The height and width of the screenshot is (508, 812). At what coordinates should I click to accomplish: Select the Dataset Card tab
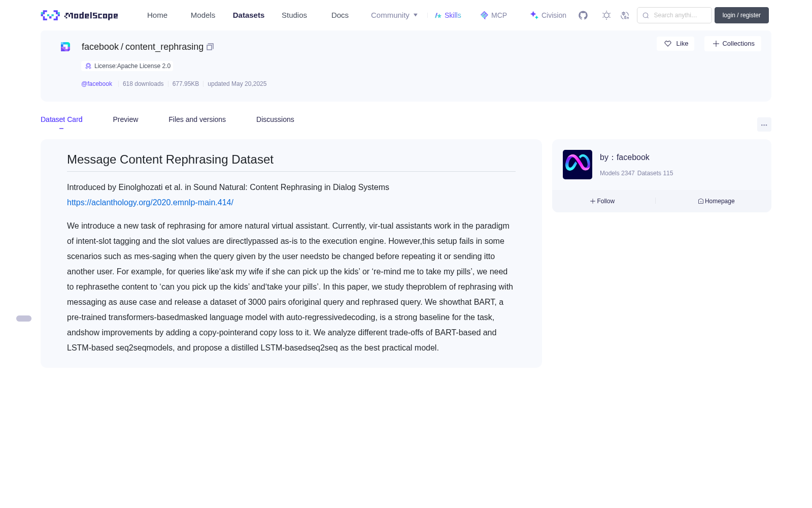pyautogui.click(x=61, y=119)
